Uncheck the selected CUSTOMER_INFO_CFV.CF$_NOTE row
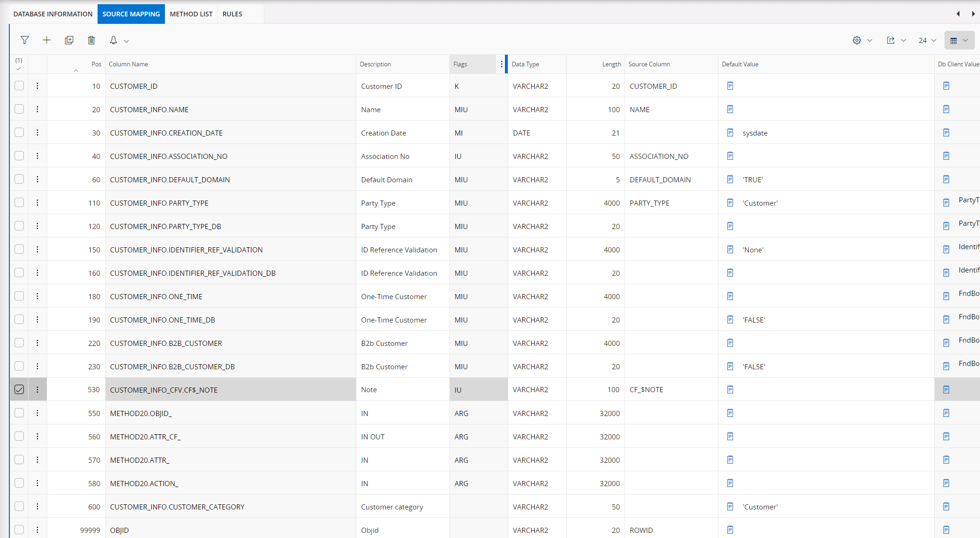 19,389
